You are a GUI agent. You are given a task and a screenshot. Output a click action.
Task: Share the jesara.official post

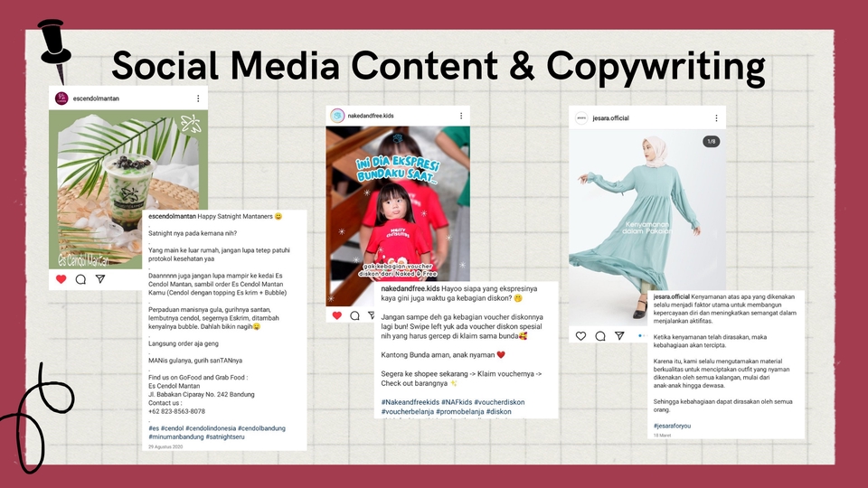[619, 336]
